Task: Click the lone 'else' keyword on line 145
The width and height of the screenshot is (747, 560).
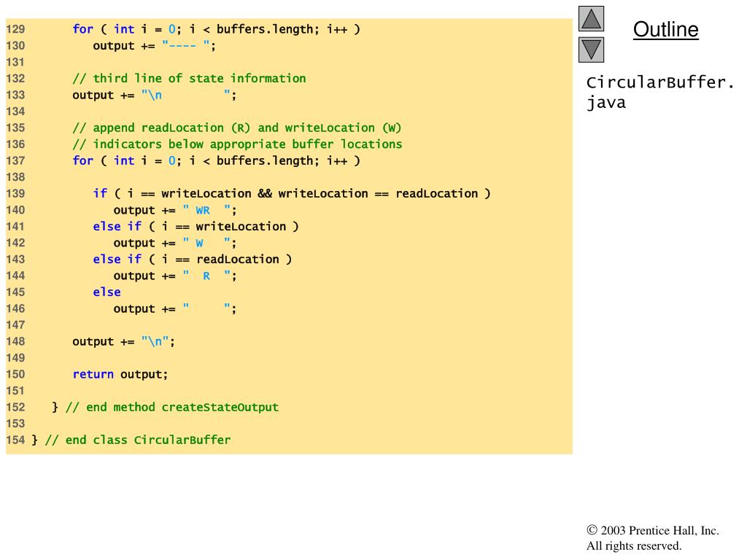Action: [107, 292]
